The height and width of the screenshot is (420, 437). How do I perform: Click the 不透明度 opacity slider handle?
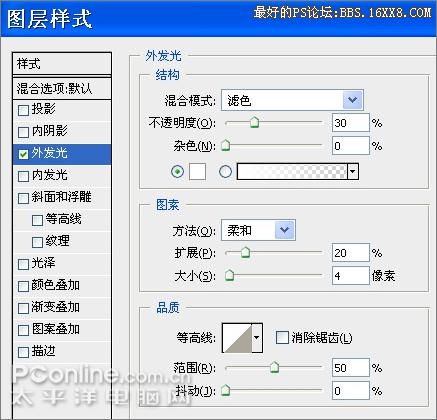pos(254,122)
